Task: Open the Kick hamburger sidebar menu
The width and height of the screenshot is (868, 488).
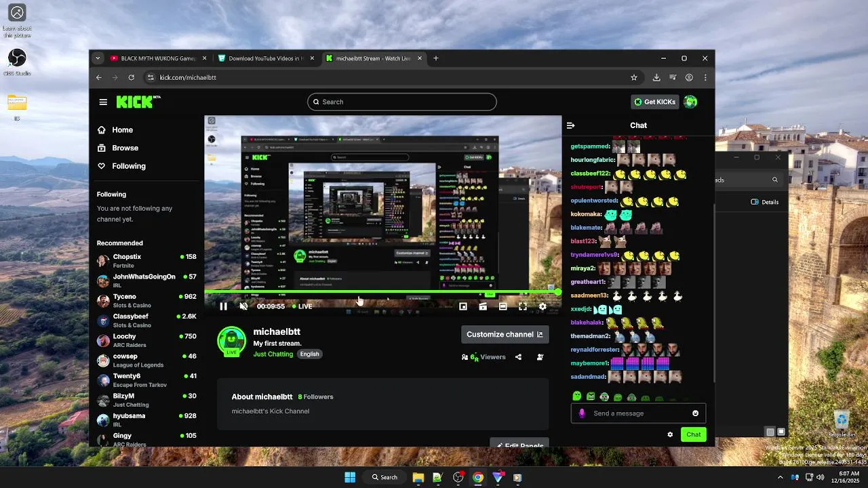Action: tap(103, 102)
